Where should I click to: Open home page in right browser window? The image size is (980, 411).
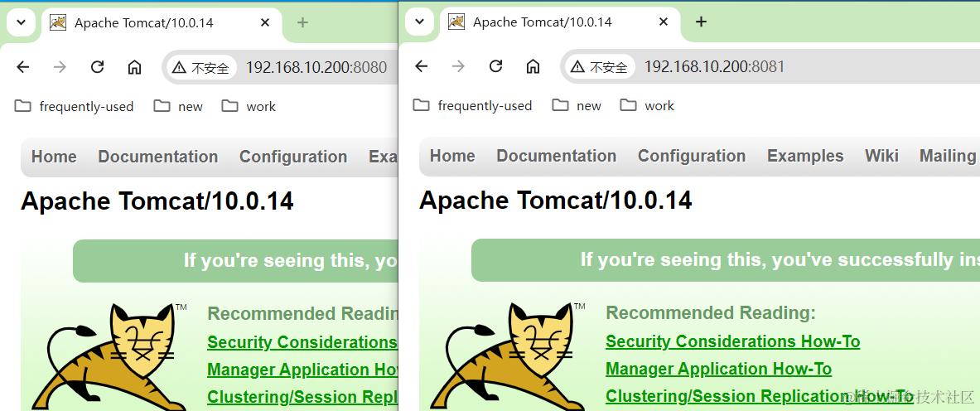click(x=533, y=66)
